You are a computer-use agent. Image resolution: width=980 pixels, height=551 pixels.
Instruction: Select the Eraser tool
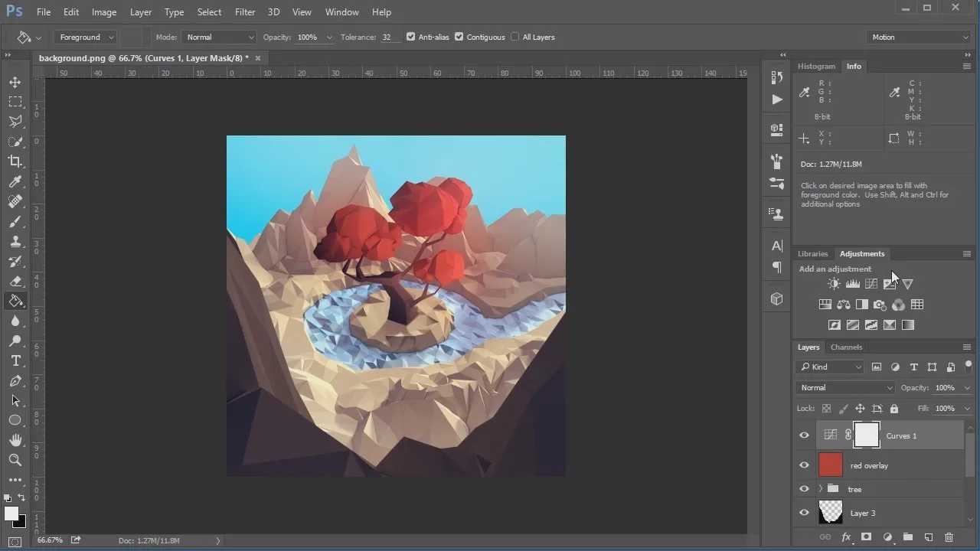(15, 281)
